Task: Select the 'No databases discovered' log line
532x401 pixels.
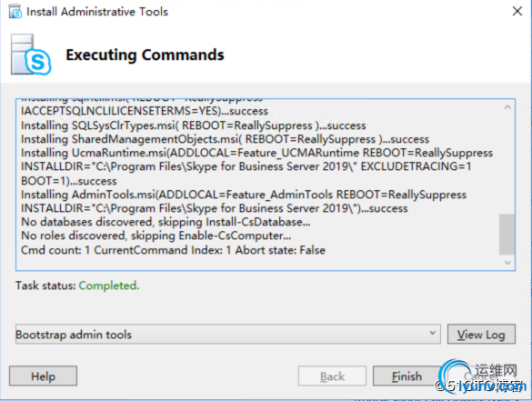Action: pos(166,222)
